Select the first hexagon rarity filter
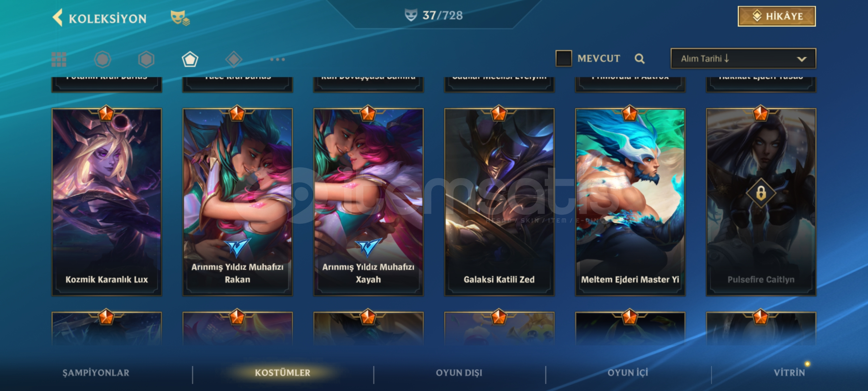 pos(102,59)
